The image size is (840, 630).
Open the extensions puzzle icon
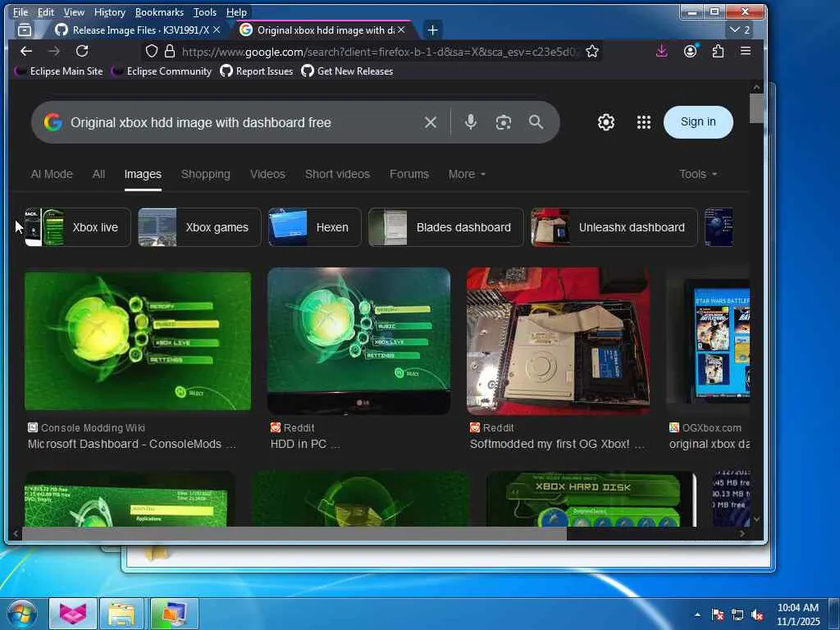click(718, 51)
